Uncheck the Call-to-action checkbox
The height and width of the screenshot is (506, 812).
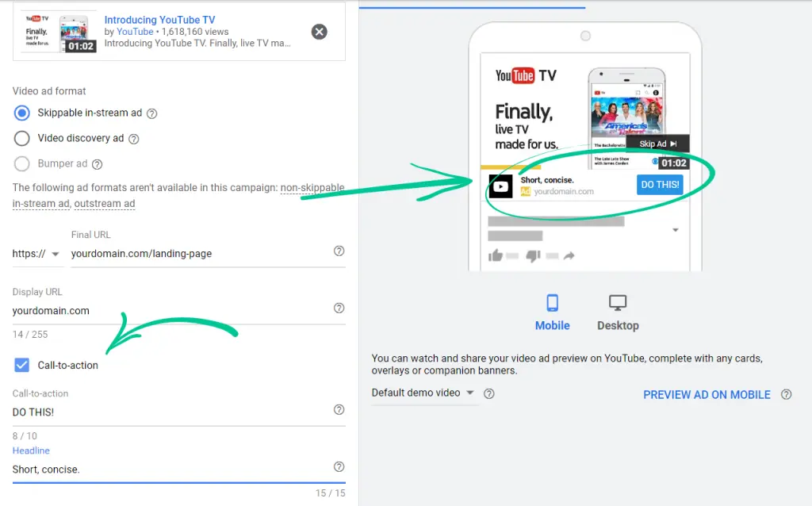click(22, 365)
